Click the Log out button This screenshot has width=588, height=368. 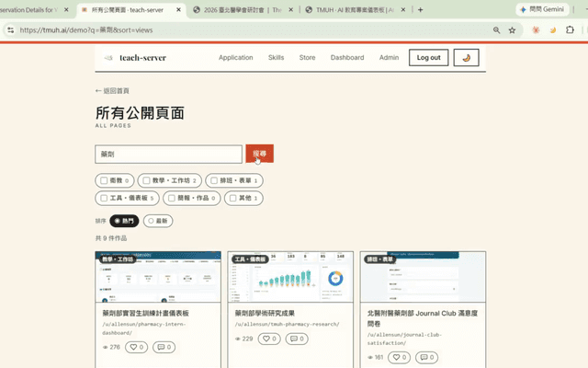[x=429, y=57]
